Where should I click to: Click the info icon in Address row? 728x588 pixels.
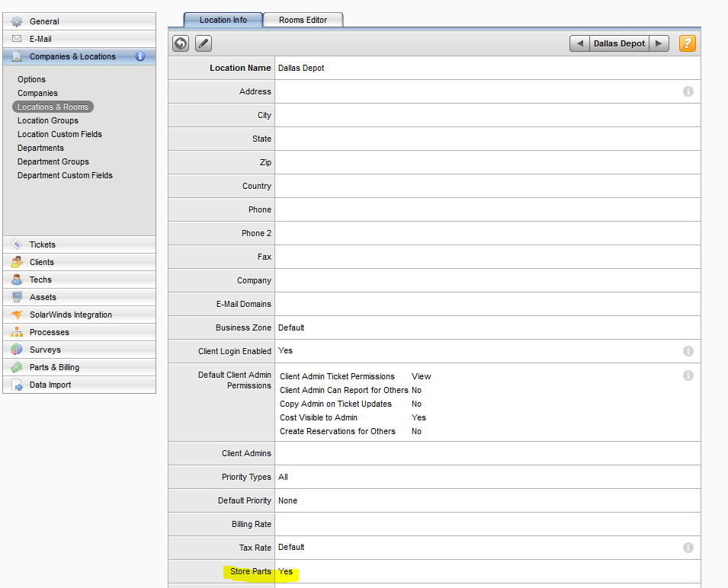pyautogui.click(x=688, y=91)
